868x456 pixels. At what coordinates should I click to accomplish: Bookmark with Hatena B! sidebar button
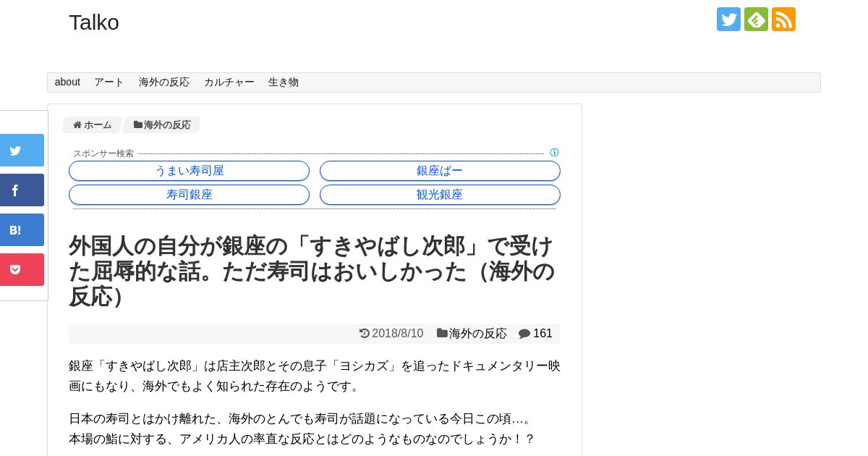click(22, 230)
